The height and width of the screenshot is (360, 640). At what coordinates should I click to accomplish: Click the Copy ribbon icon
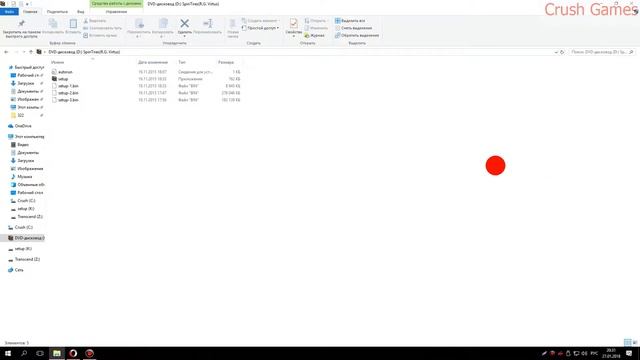coord(53,24)
